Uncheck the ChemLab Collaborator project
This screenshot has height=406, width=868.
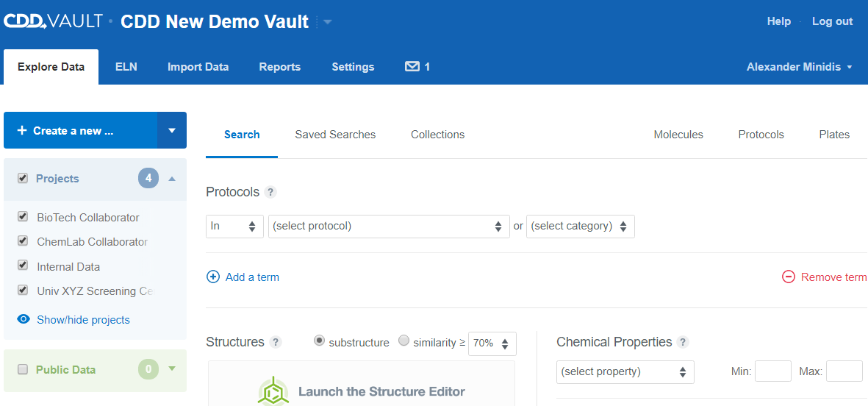click(23, 241)
